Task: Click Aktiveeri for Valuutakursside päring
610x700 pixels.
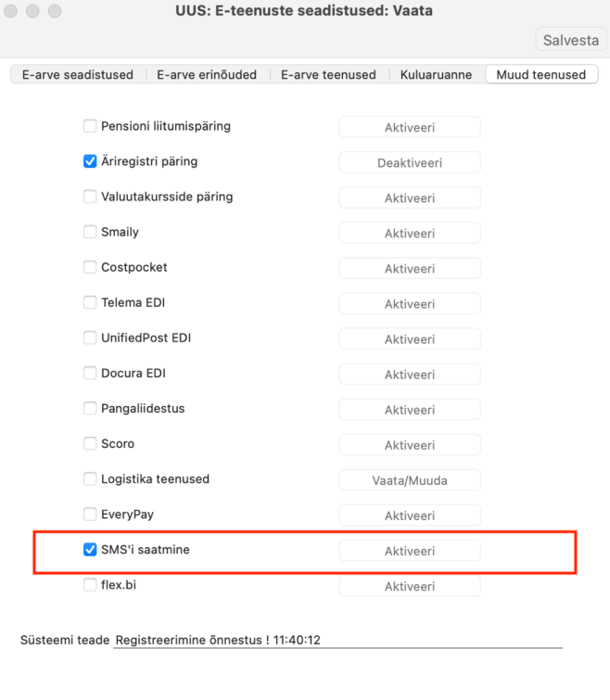Action: 410,197
